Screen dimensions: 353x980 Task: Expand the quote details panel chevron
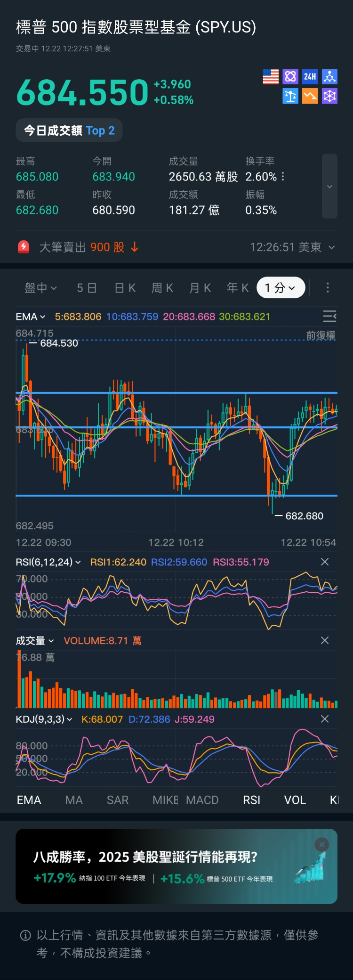click(329, 186)
